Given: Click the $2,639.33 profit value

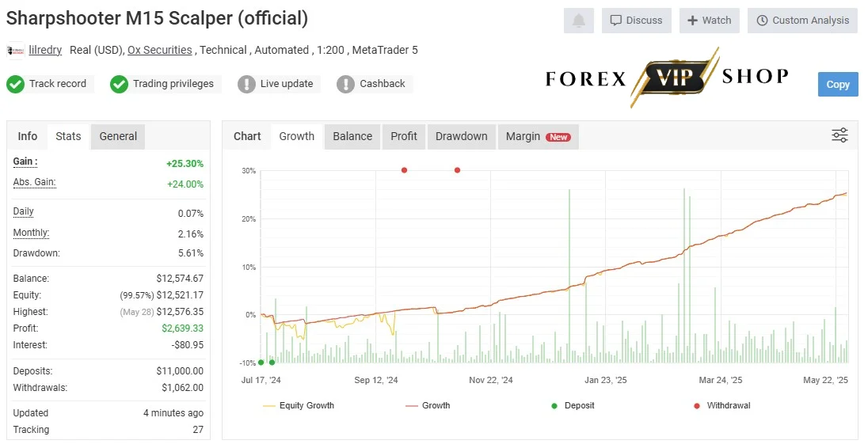Looking at the screenshot, I should coord(183,328).
